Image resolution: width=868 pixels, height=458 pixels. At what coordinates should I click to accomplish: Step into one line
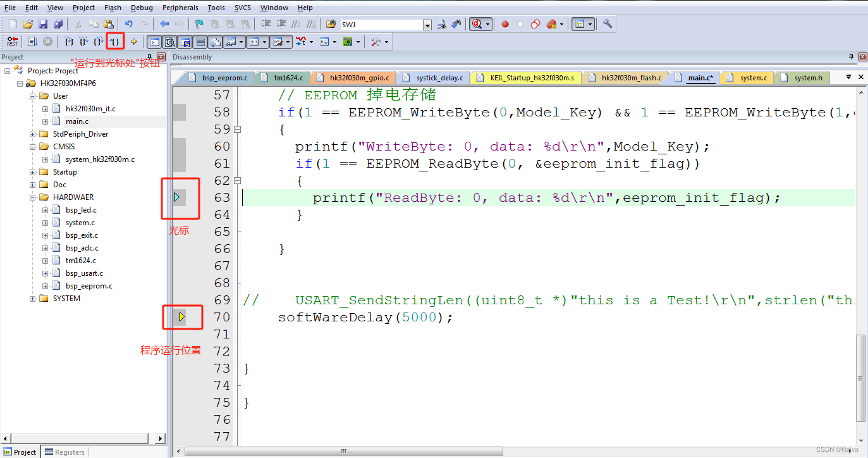(x=69, y=42)
